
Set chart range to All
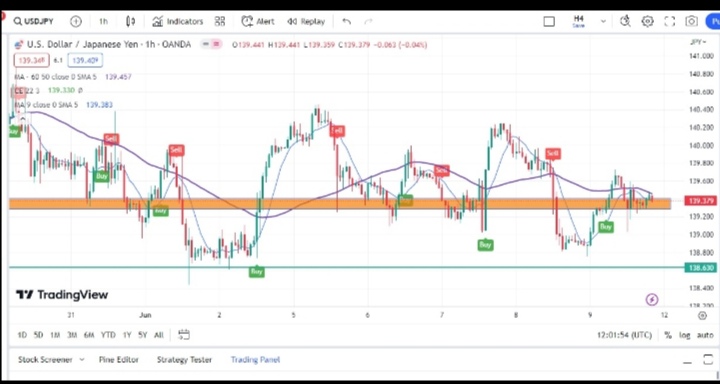tap(158, 335)
